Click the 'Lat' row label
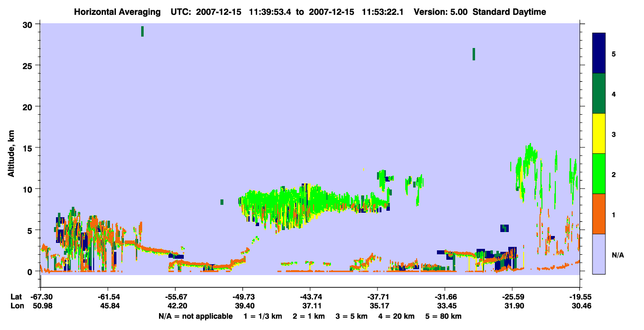 point(16,297)
